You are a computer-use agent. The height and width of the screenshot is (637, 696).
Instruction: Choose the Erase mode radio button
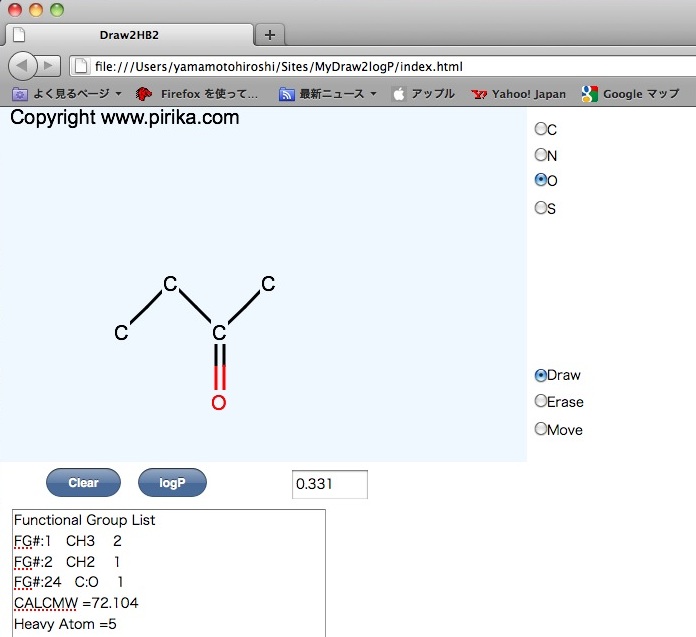541,401
